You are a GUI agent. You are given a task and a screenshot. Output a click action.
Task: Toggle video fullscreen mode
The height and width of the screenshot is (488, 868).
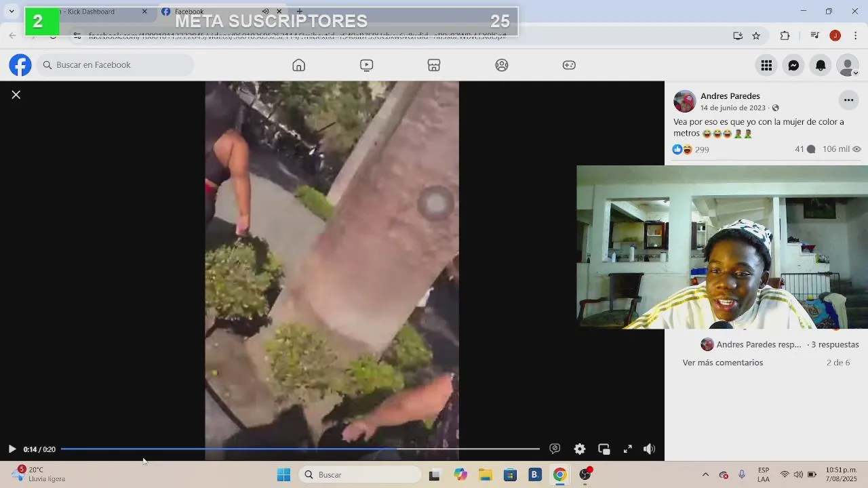tap(628, 449)
